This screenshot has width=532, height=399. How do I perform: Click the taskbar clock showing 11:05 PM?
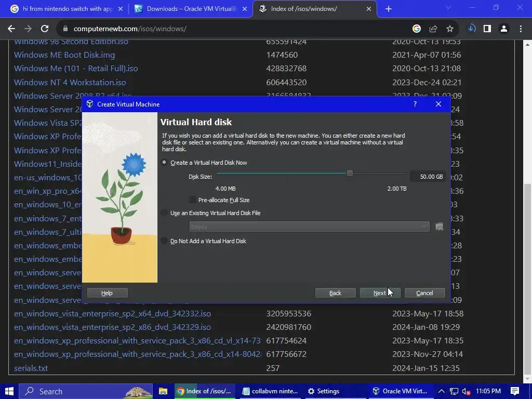pos(488,391)
